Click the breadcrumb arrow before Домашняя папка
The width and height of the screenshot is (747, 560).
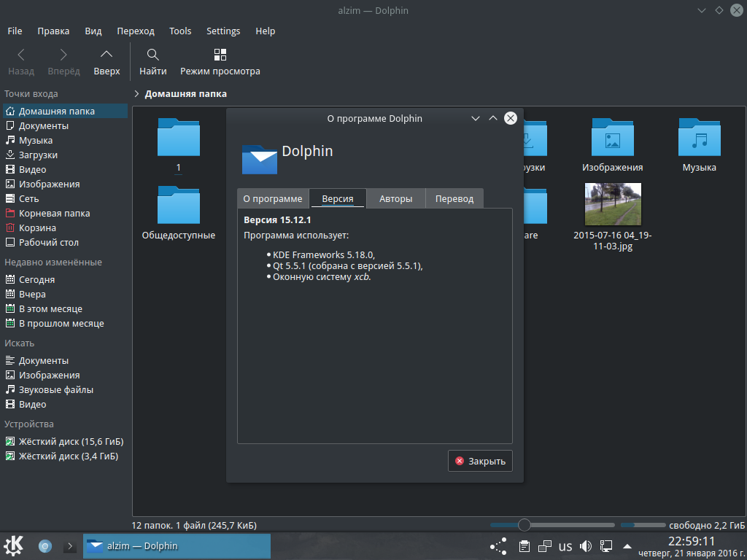pos(136,94)
